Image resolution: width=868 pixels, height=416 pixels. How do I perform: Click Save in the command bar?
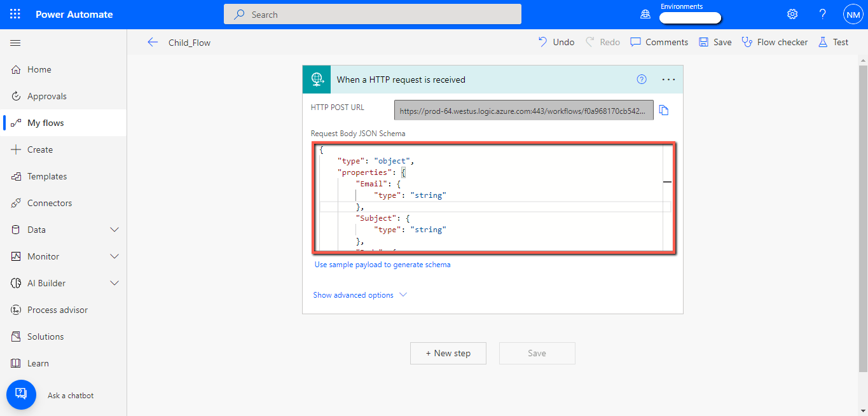715,42
